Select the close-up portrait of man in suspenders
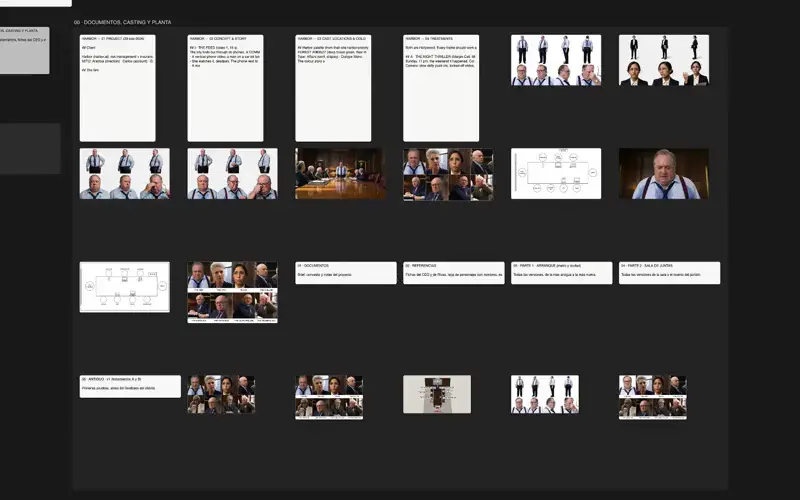Image resolution: width=800 pixels, height=500 pixels. click(664, 173)
